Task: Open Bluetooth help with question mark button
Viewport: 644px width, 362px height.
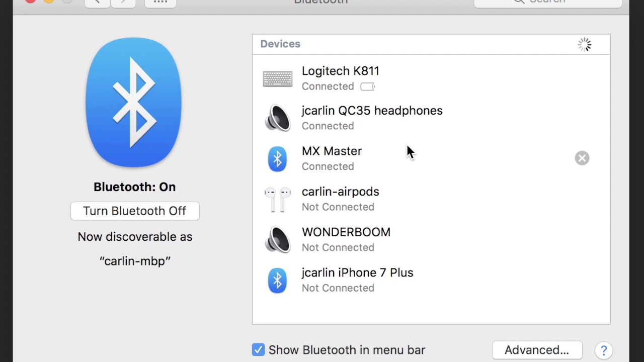Action: [x=604, y=350]
